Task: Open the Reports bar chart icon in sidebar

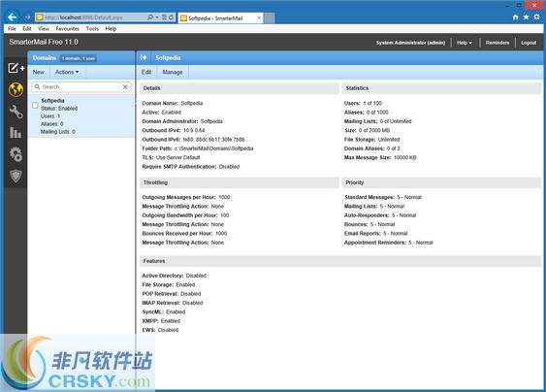Action: coord(16,133)
